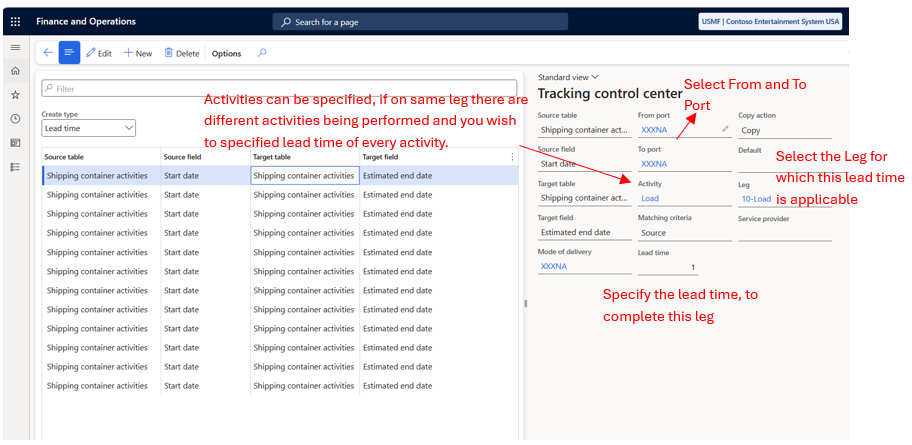The width and height of the screenshot is (912, 445).
Task: Click the Lead time value field
Action: point(668,267)
